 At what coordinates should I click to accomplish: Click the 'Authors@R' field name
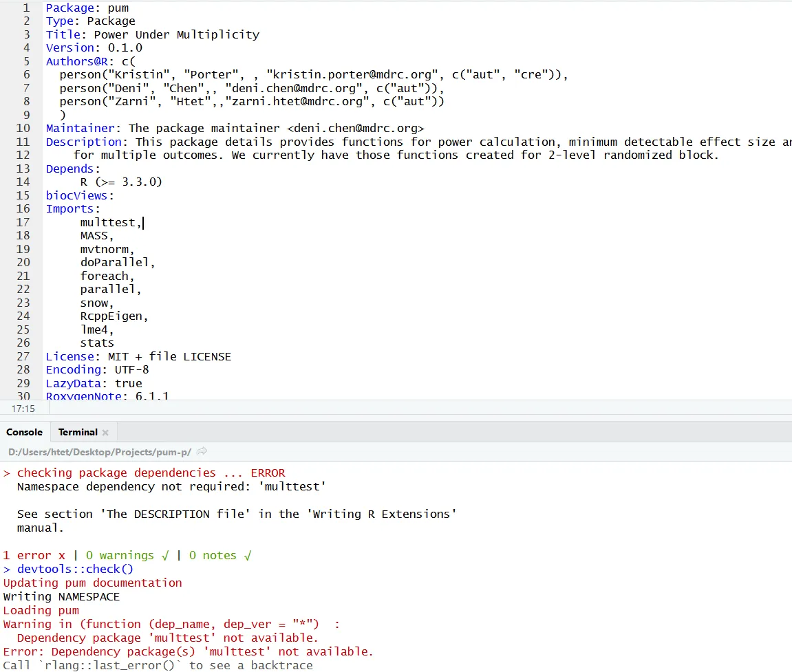coord(77,61)
